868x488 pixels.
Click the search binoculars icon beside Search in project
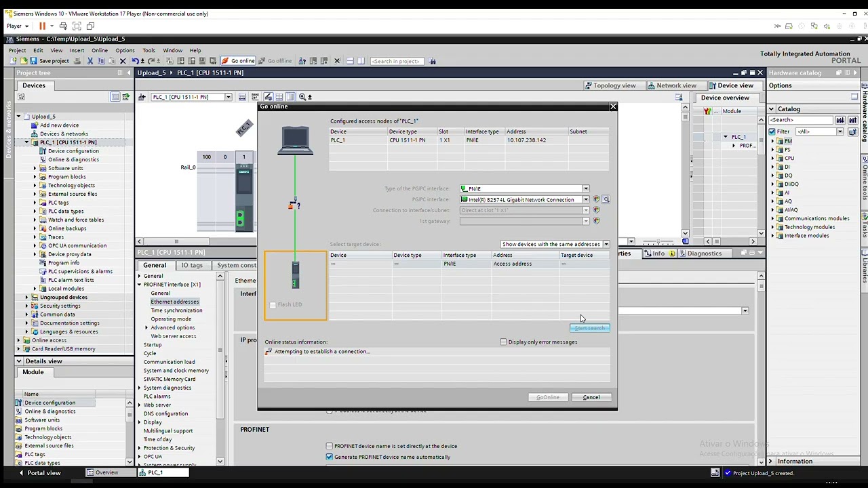(433, 61)
